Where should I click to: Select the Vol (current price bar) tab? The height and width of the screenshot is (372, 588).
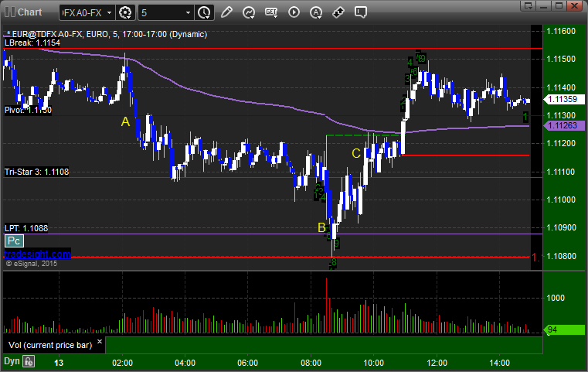pos(50,345)
